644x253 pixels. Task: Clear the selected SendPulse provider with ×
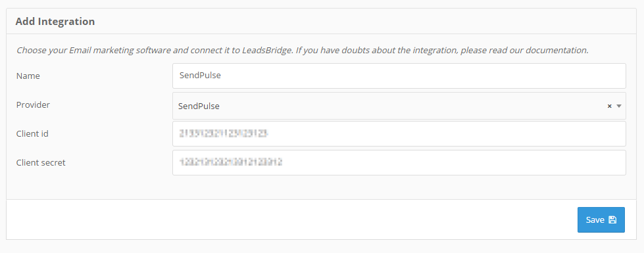(610, 106)
